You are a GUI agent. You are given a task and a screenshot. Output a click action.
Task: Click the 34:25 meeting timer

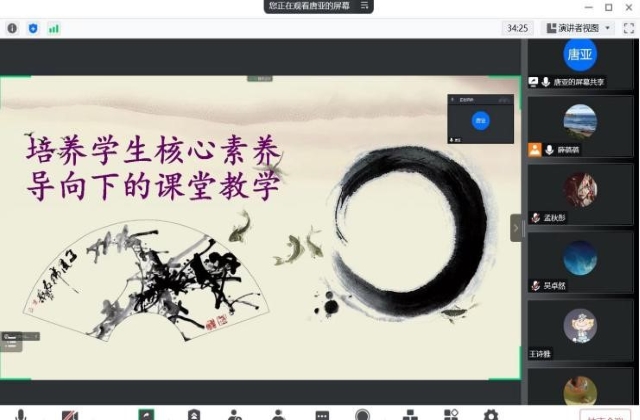pos(517,28)
